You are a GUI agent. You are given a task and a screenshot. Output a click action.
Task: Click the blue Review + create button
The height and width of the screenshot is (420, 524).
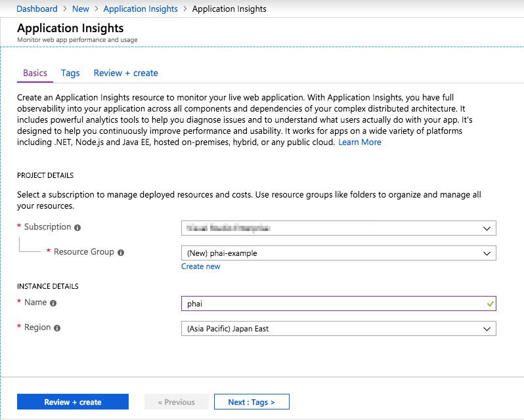click(73, 402)
